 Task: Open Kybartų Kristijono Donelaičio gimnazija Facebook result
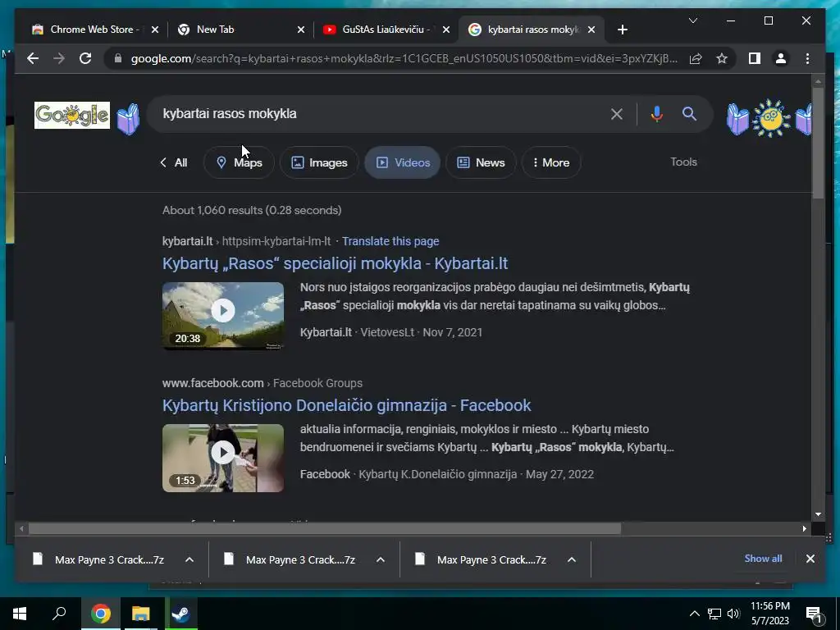coord(347,405)
